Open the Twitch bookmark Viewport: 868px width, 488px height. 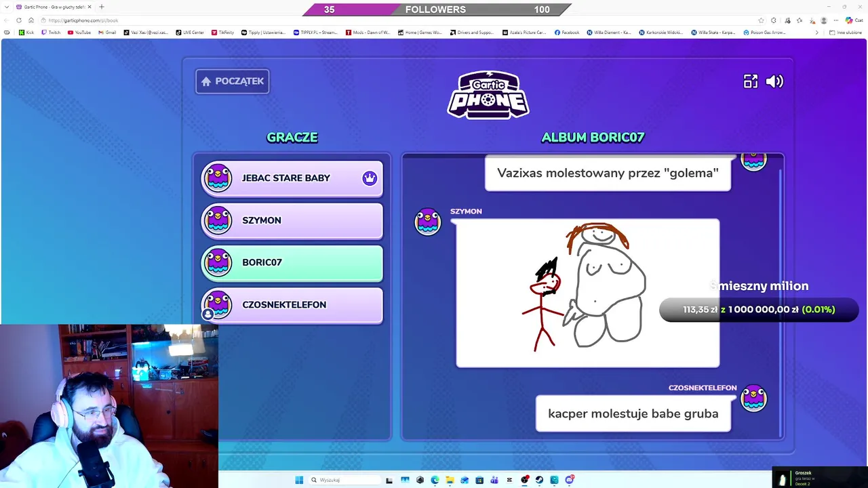(51, 33)
